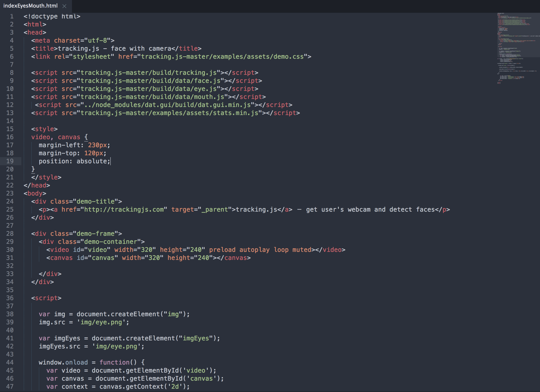Click the demo-title class name

(96, 201)
